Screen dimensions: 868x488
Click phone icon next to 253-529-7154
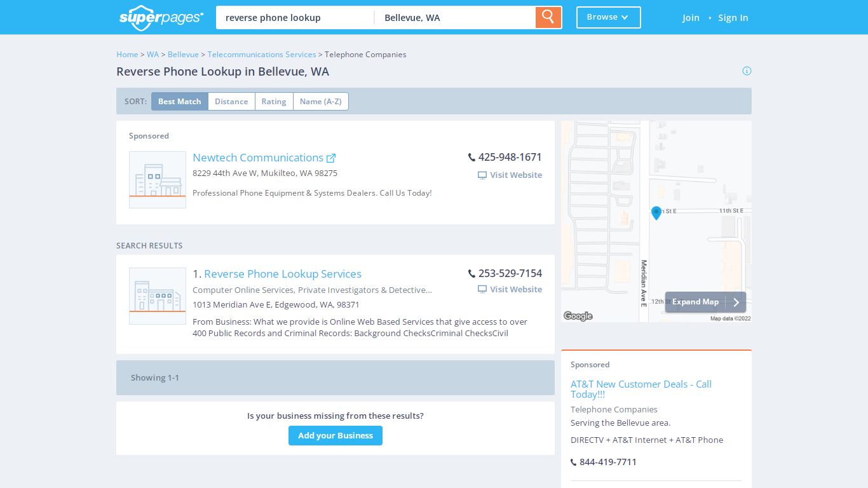471,274
